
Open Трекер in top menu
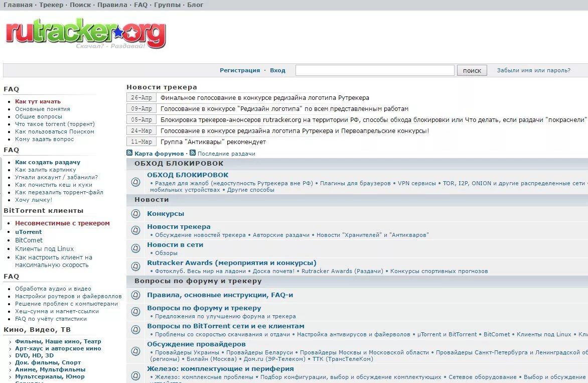[51, 5]
